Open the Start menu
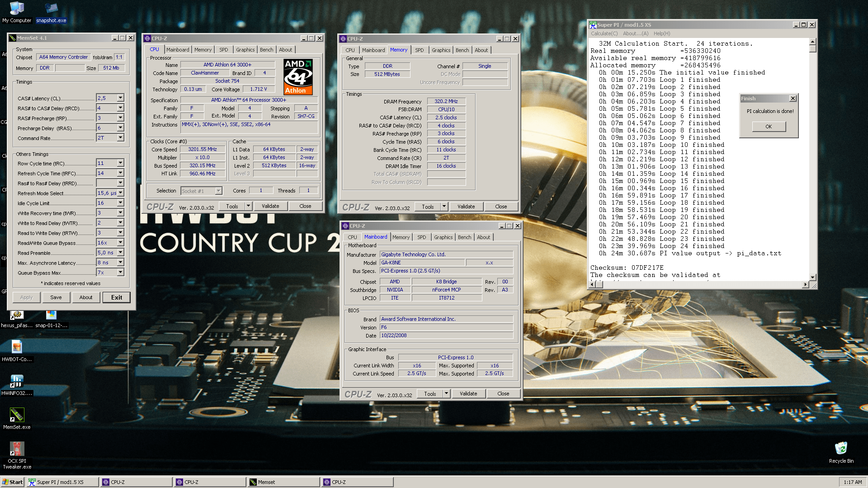This screenshot has width=868, height=488. (x=12, y=482)
